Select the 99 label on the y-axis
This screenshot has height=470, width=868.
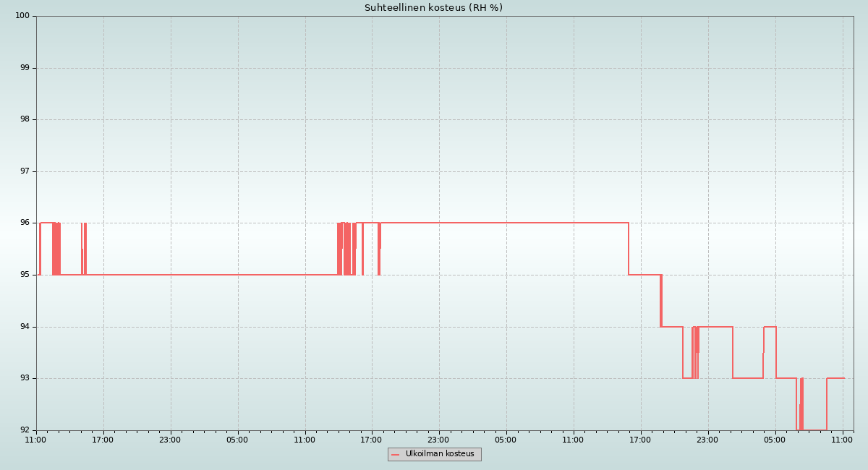[25, 68]
